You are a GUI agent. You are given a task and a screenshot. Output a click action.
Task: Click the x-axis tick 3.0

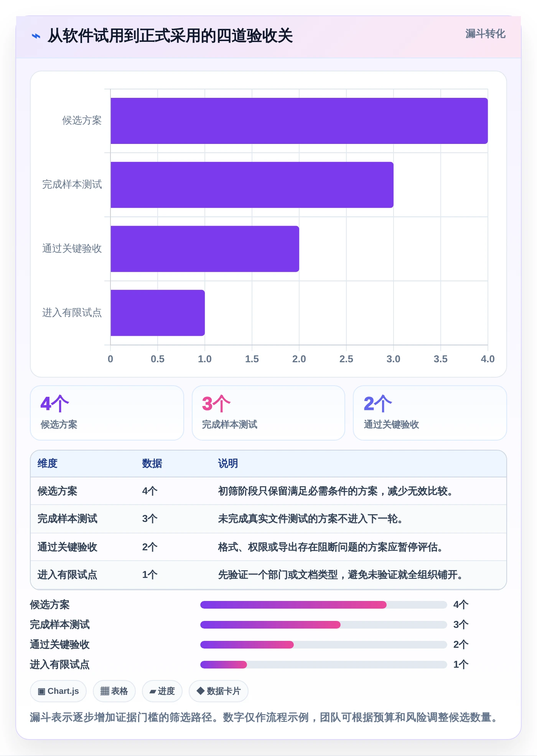(x=394, y=359)
